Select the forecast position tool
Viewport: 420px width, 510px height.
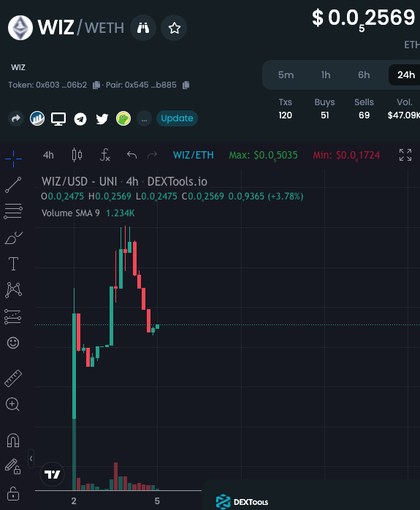click(13, 316)
